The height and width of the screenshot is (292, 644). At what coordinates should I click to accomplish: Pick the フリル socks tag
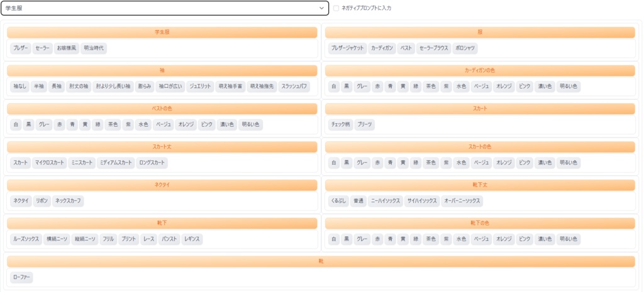(x=108, y=239)
